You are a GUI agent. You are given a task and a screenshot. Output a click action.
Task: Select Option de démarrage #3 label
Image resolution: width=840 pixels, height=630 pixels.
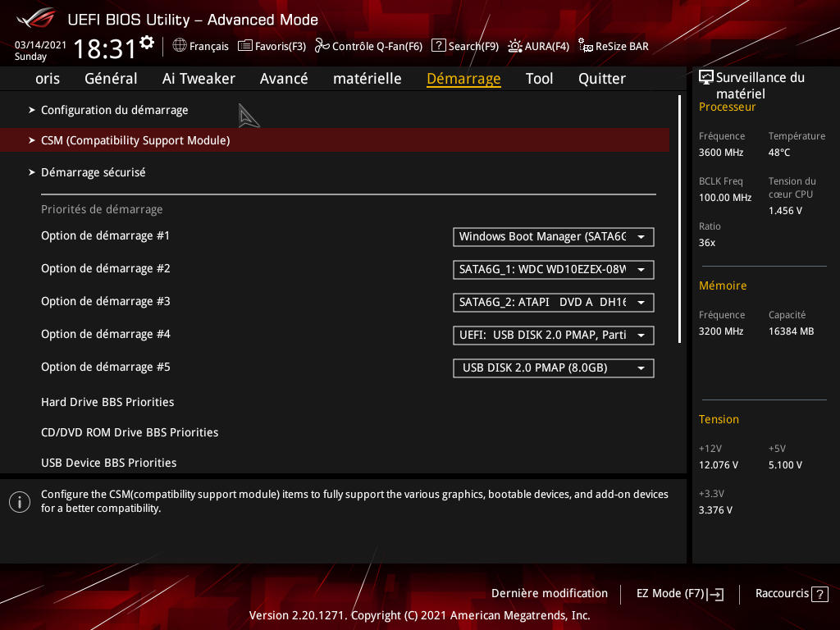[x=106, y=302]
